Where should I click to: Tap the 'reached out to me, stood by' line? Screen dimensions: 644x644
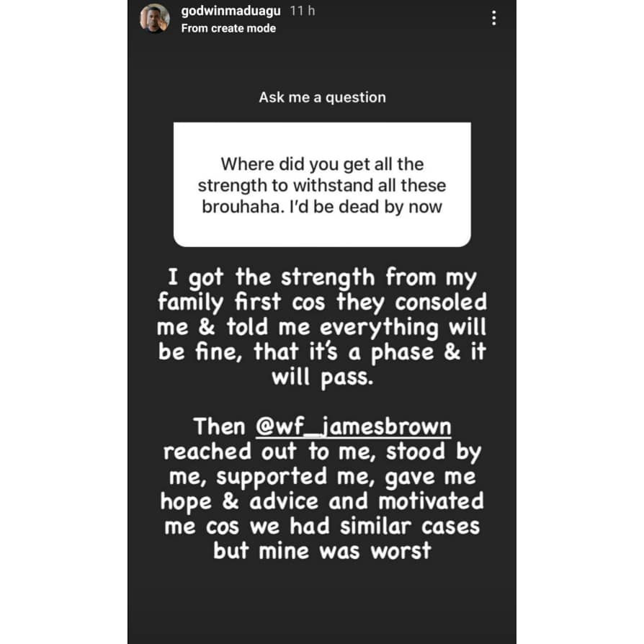(322, 452)
